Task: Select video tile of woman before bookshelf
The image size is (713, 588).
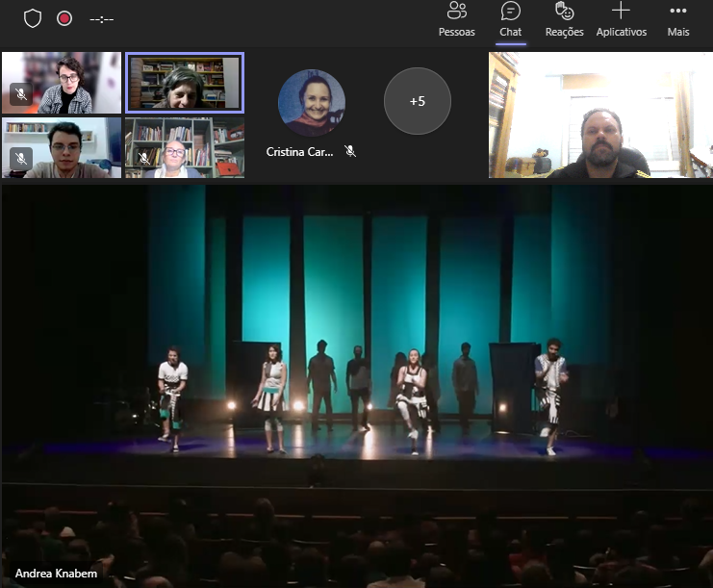Action: pyautogui.click(x=185, y=148)
